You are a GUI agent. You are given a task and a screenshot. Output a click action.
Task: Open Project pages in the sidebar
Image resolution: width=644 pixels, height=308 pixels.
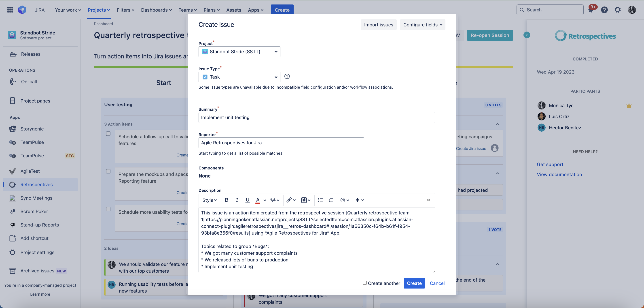pyautogui.click(x=40, y=101)
